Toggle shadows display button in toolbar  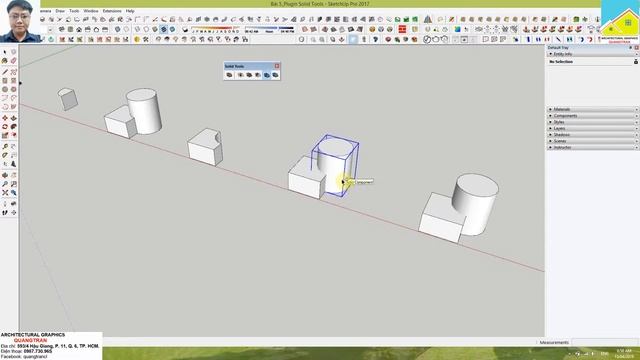[x=185, y=29]
